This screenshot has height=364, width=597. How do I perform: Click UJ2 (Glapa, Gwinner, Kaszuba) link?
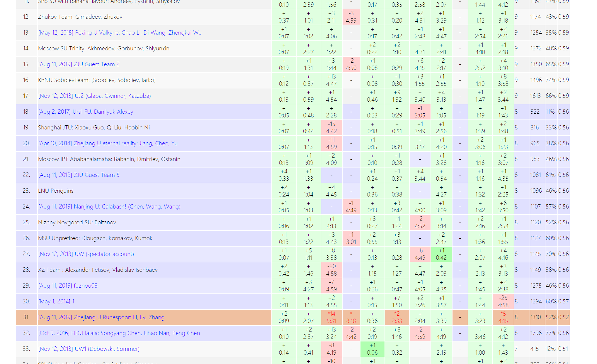tap(94, 96)
